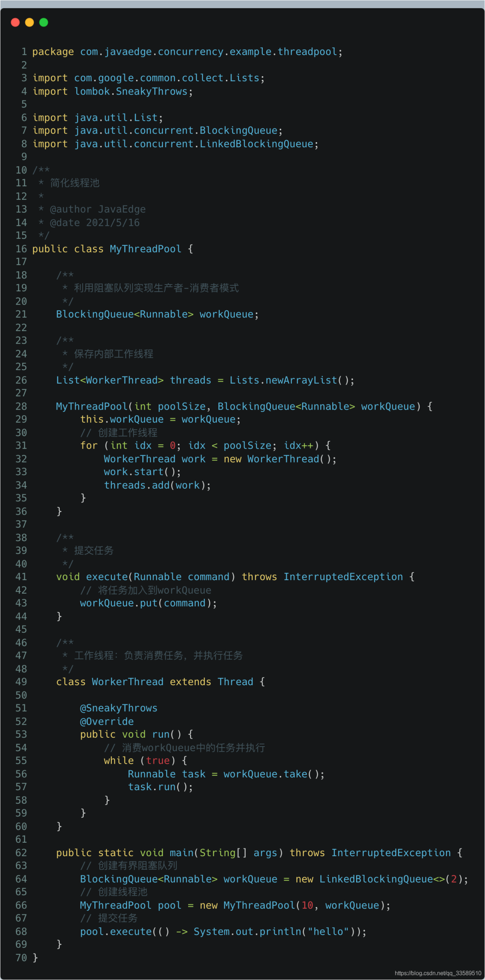Screen dimensions: 485x980
Task: Click the @Override annotation
Action: [x=107, y=722]
